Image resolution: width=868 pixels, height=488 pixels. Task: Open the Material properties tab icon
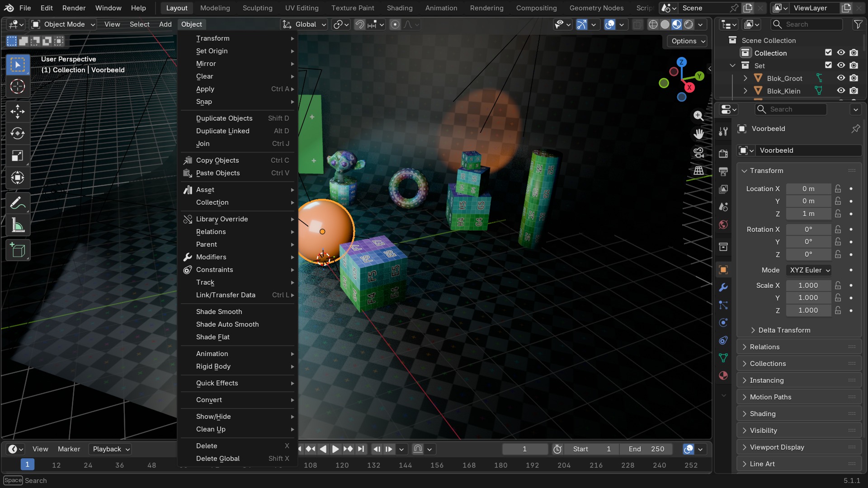tap(723, 375)
